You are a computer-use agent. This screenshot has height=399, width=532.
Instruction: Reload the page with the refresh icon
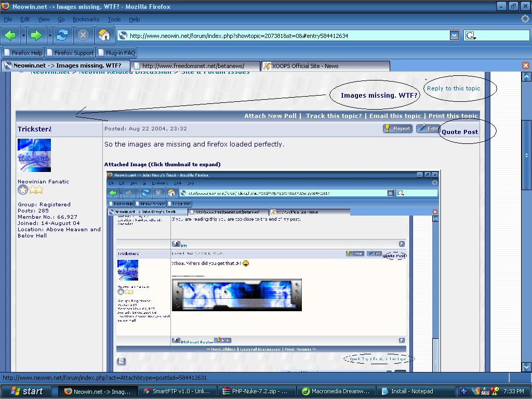(62, 35)
